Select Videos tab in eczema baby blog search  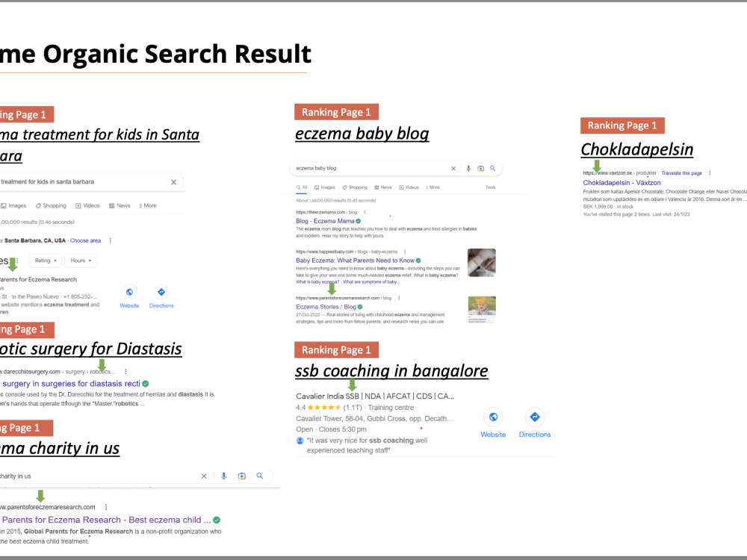coord(409,187)
